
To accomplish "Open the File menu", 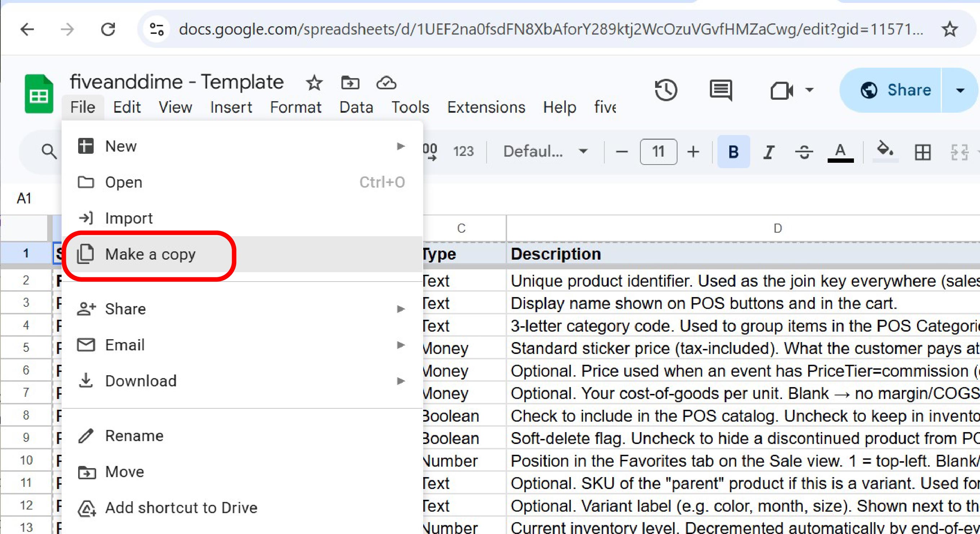I will click(x=82, y=107).
